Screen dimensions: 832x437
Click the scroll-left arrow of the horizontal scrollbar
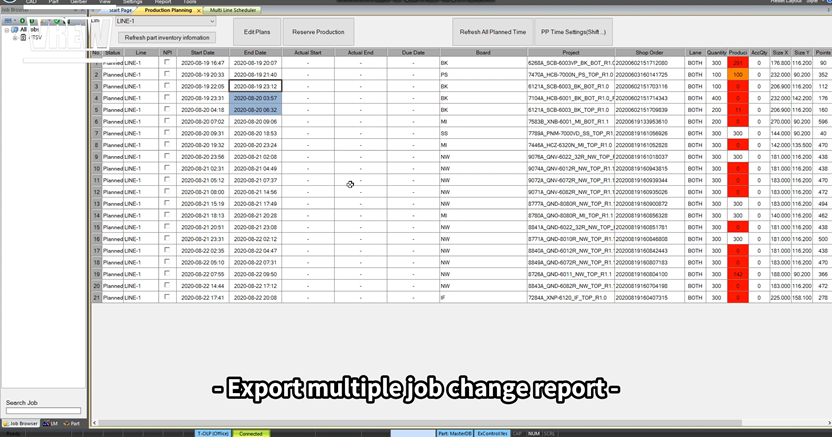click(95, 423)
